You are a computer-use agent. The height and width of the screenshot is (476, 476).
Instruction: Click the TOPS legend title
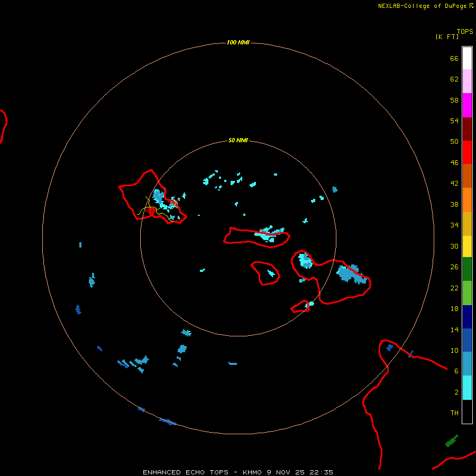click(465, 31)
